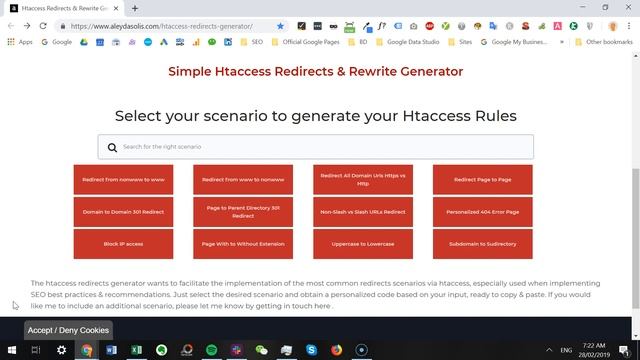Open Skype from the taskbar
This screenshot has height=360, width=640.
pyautogui.click(x=311, y=350)
